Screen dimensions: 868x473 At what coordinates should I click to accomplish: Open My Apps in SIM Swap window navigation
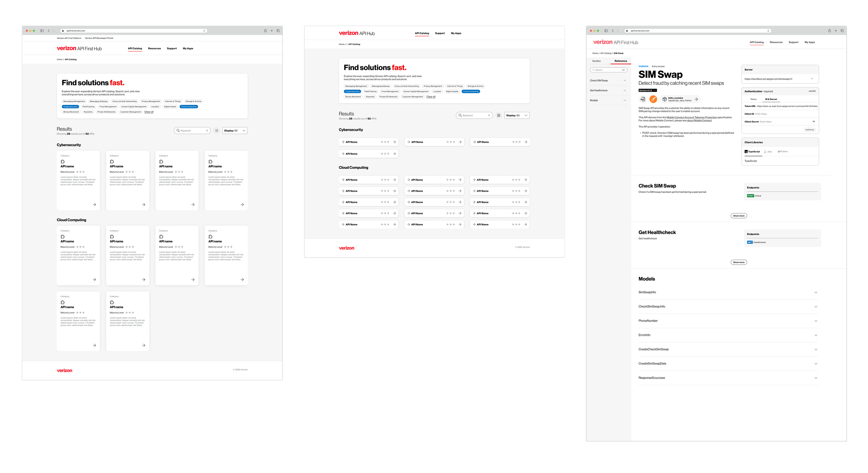point(810,42)
